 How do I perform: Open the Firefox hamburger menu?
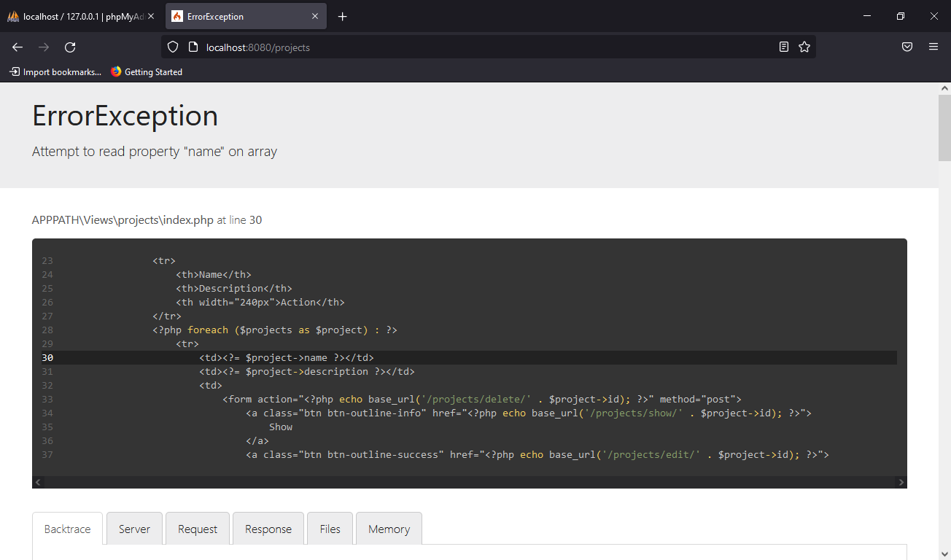pos(933,47)
